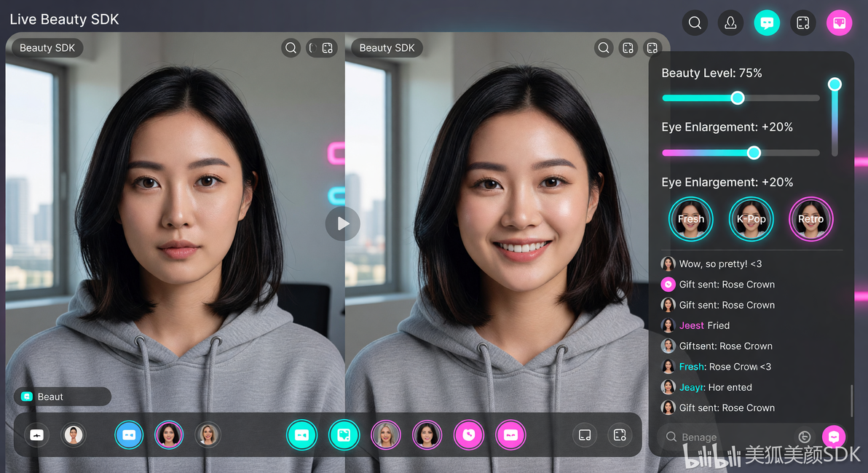
Task: Open the emoji picker in chat input
Action: (x=805, y=437)
